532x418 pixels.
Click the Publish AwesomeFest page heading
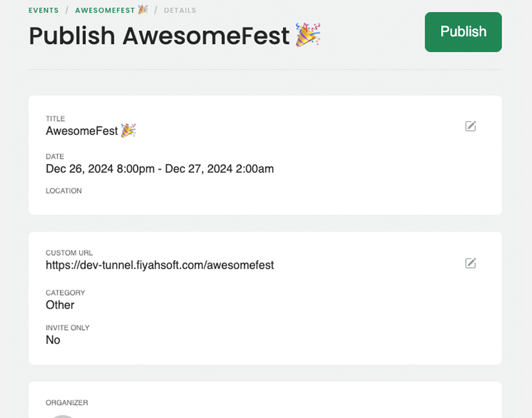(x=159, y=36)
